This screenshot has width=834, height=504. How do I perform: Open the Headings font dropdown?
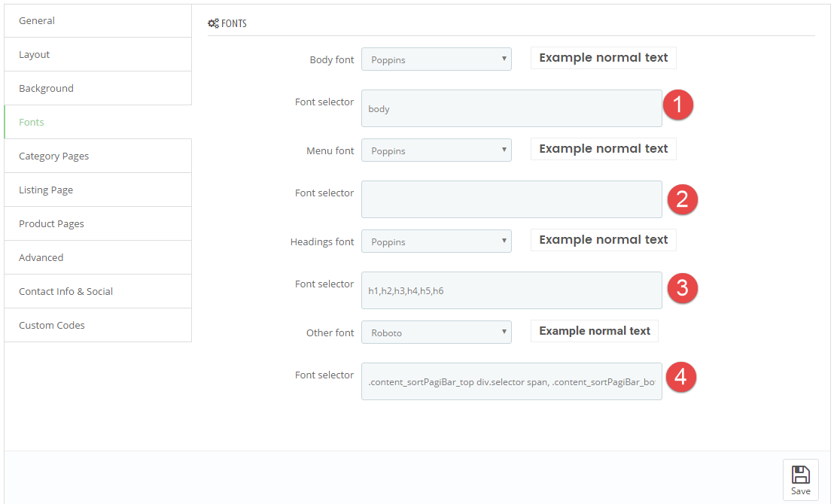pos(437,241)
